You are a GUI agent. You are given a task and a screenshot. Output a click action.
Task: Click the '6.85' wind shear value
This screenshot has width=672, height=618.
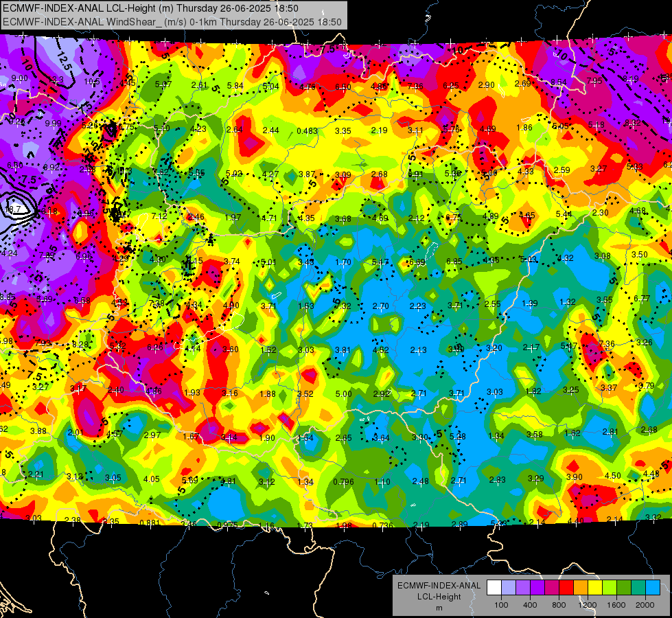click(454, 261)
